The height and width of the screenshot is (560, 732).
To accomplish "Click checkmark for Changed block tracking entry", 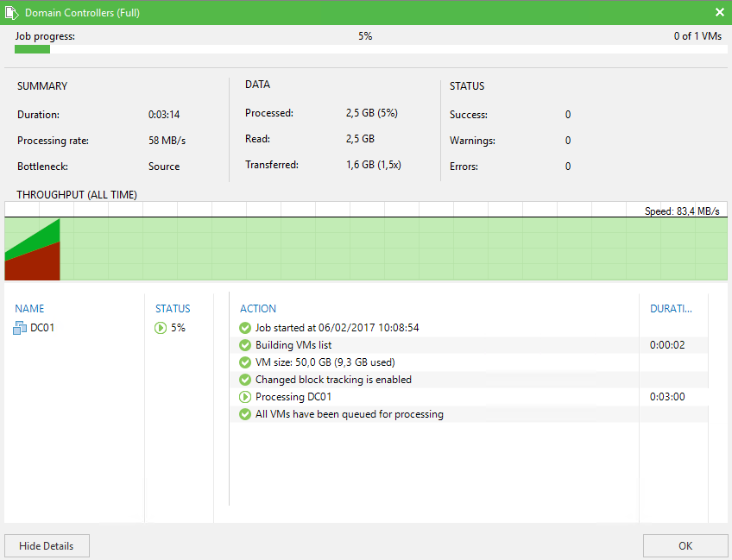I will point(245,380).
